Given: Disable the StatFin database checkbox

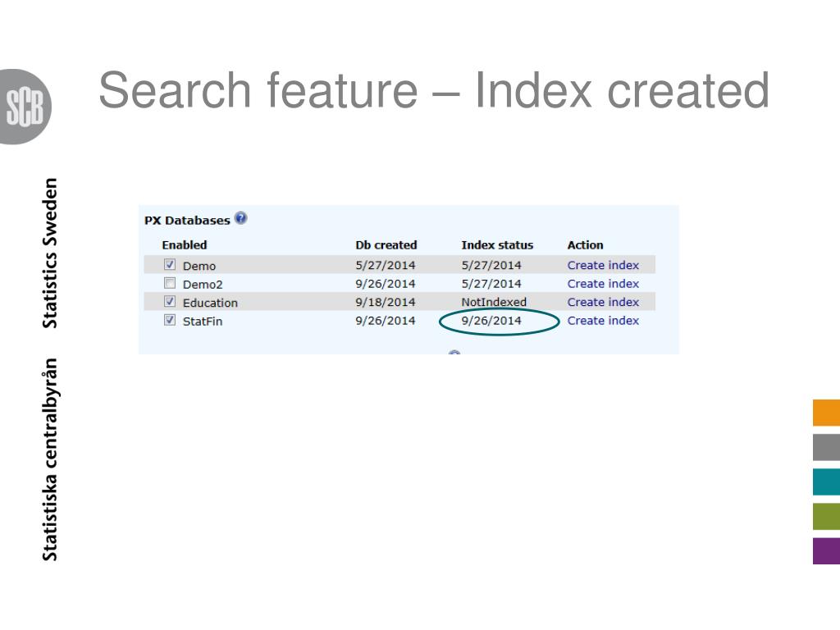Looking at the screenshot, I should click(x=170, y=321).
